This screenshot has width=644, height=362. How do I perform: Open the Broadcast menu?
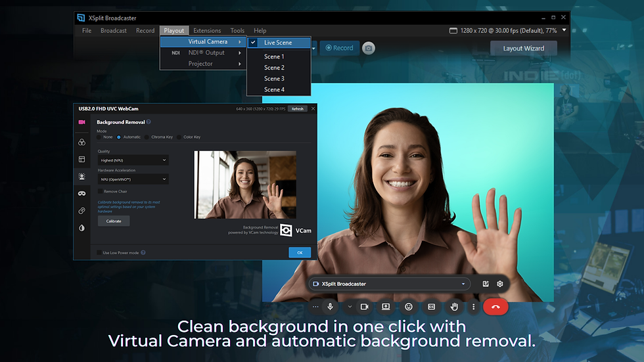click(x=113, y=30)
